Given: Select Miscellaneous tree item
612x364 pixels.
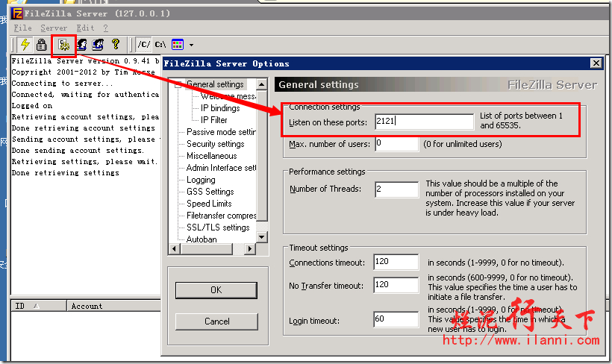Looking at the screenshot, I should [x=211, y=156].
